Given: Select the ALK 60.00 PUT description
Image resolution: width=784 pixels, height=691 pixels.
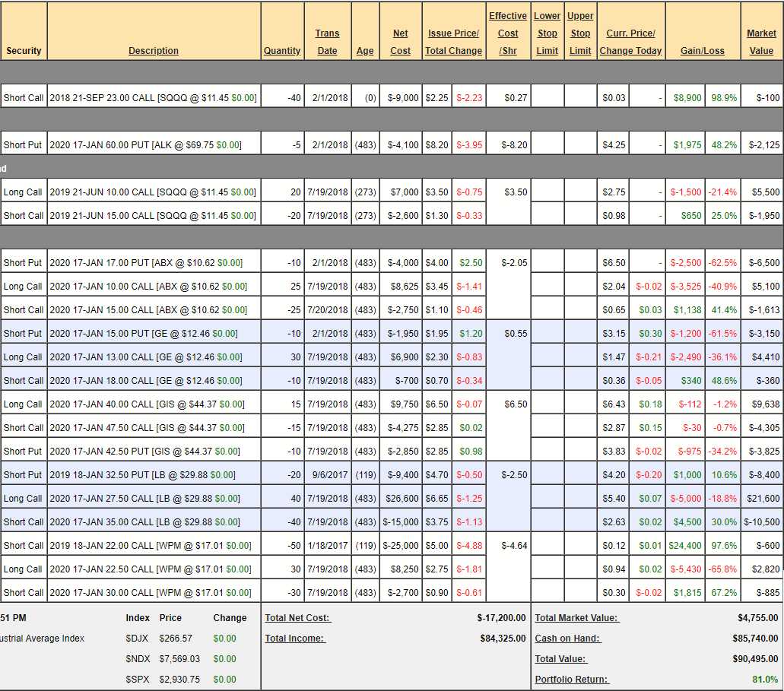Looking at the screenshot, I should tap(153, 145).
